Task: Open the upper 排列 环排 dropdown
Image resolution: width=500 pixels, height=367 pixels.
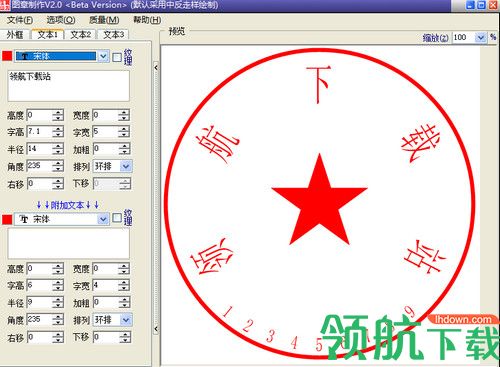Action: click(x=126, y=166)
